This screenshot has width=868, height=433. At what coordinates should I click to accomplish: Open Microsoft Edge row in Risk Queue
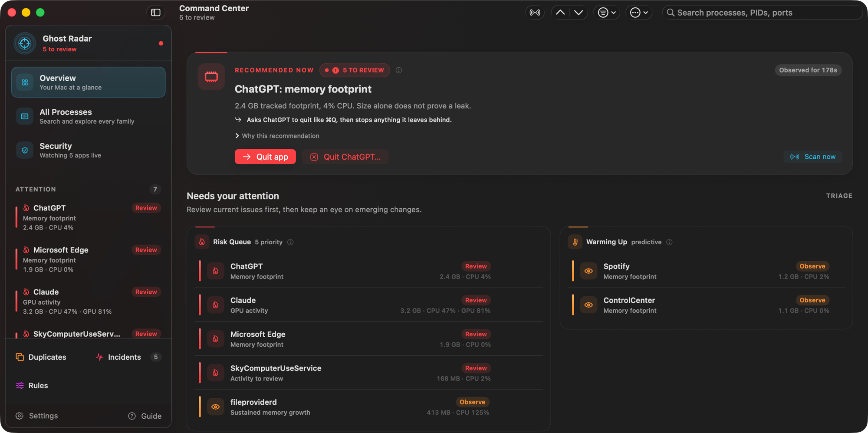pos(369,339)
